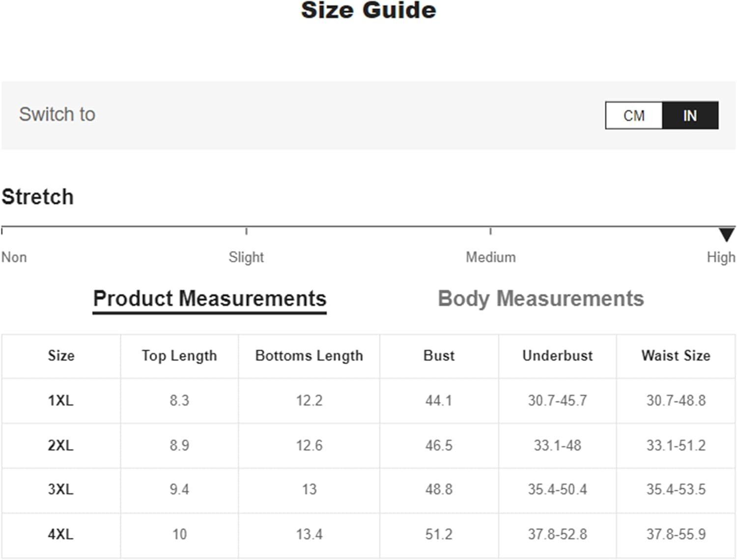Screen dimensions: 737x560
Task: Click the High stretch marker triangle
Action: pos(727,234)
